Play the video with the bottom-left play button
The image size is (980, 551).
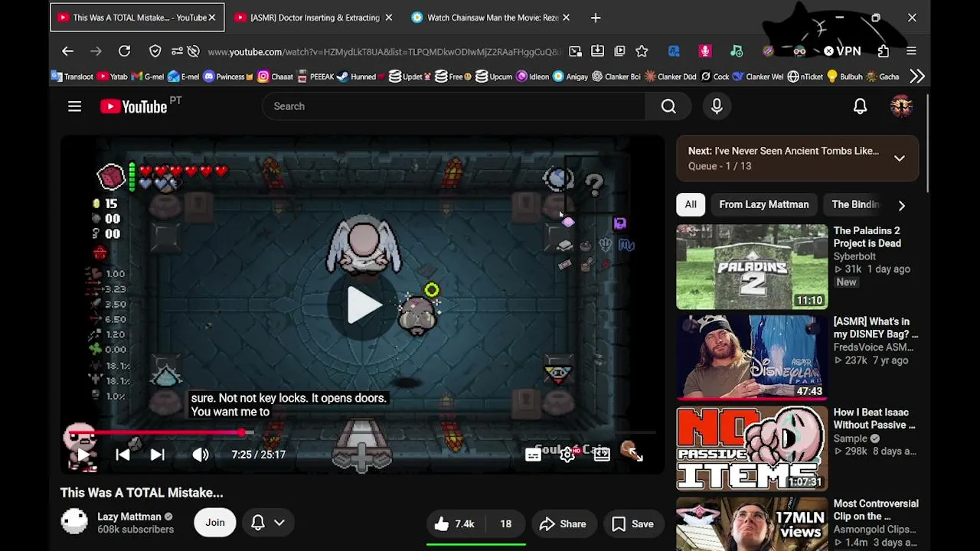(83, 455)
